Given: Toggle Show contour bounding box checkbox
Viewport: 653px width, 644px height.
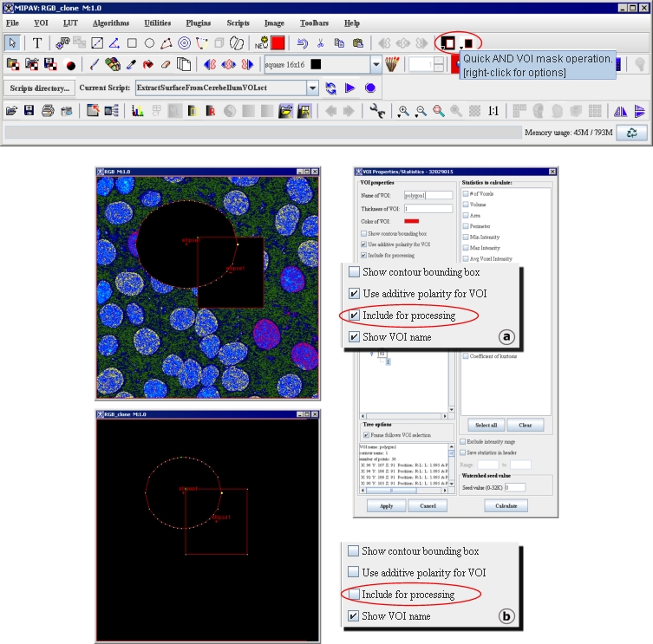Looking at the screenshot, I should (x=364, y=234).
